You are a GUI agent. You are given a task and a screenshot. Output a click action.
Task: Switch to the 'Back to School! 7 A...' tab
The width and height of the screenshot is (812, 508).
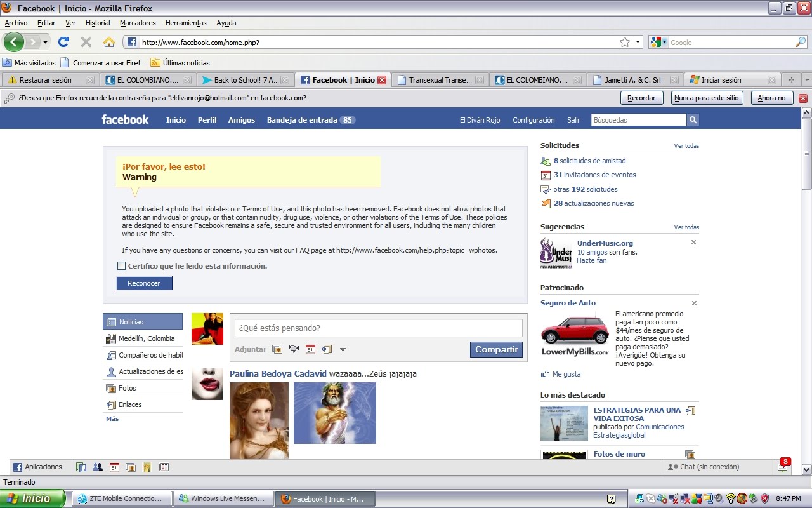(245, 80)
